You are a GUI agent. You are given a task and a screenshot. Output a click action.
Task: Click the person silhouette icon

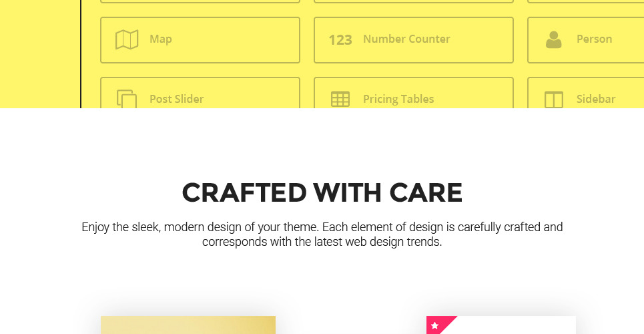click(x=553, y=39)
